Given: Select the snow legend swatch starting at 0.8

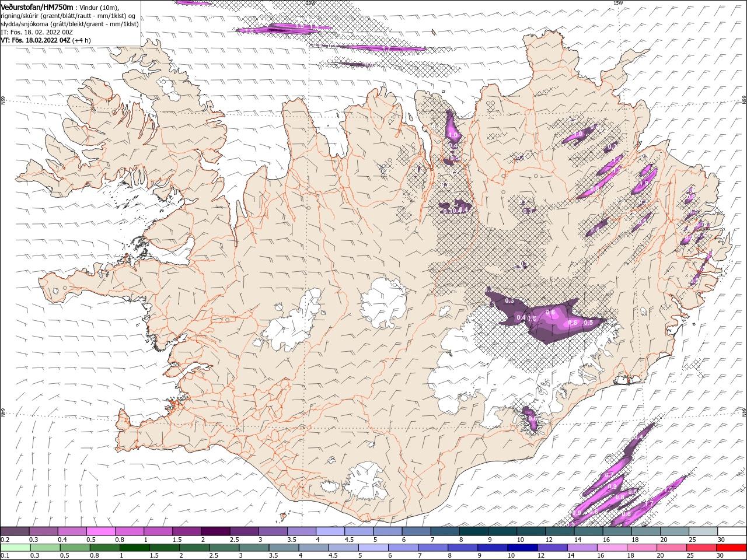Looking at the screenshot, I should [129, 531].
